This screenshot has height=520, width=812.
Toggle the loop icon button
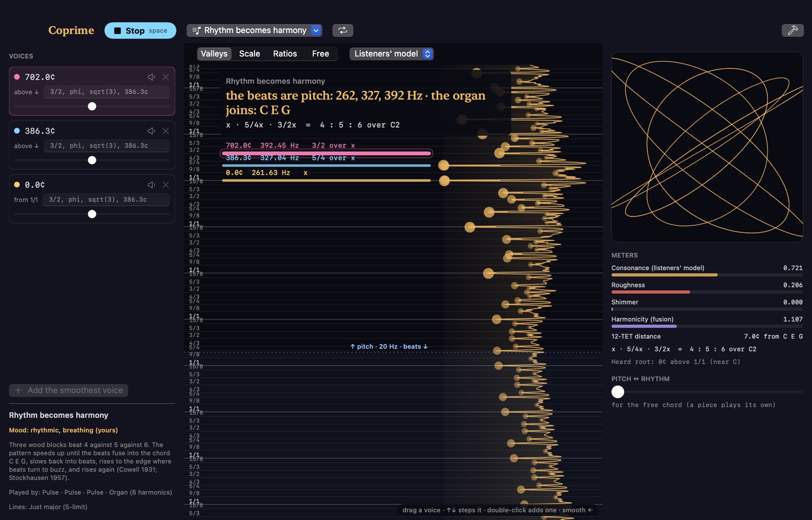tap(343, 30)
